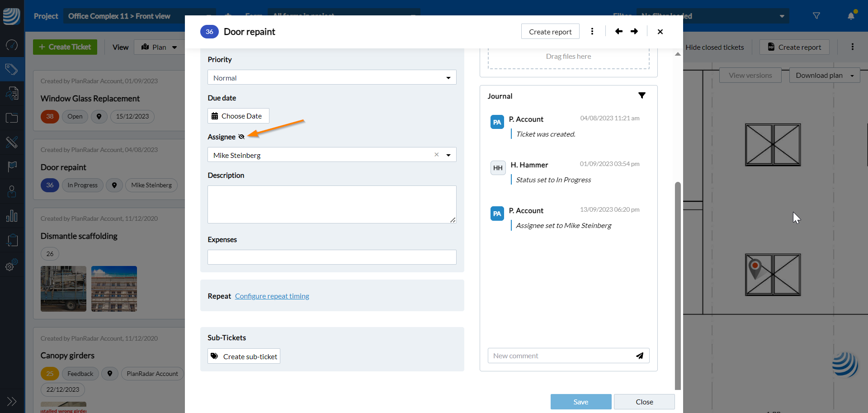
Task: Filter the Journal entries
Action: [642, 95]
